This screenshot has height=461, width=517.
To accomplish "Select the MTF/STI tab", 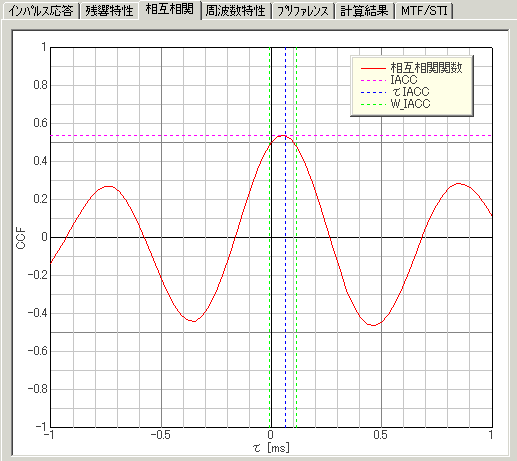I will pos(424,11).
